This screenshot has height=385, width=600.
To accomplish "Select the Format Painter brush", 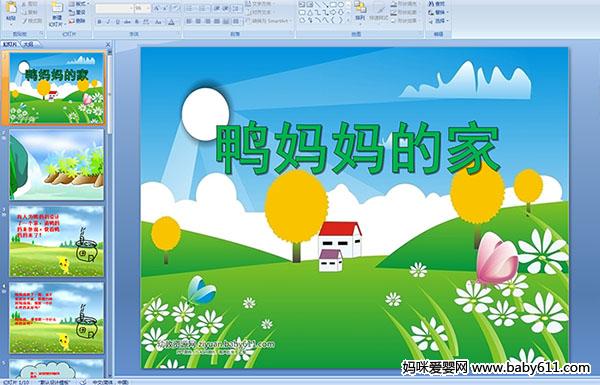I will coord(25,21).
